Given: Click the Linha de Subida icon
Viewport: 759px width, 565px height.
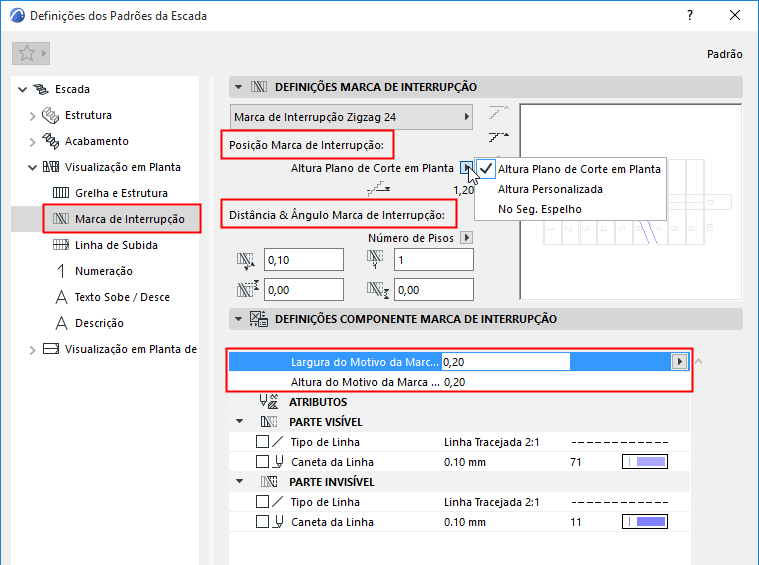Looking at the screenshot, I should [61, 244].
